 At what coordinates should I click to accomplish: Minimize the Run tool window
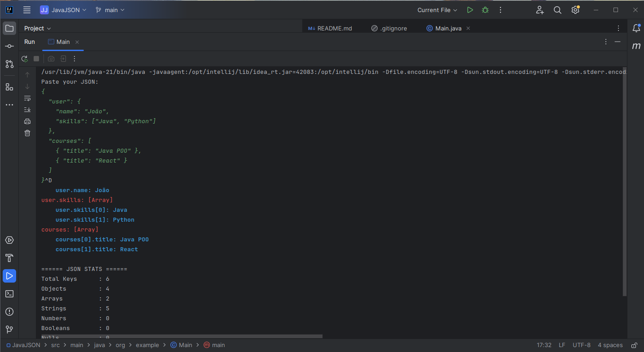[x=618, y=42]
